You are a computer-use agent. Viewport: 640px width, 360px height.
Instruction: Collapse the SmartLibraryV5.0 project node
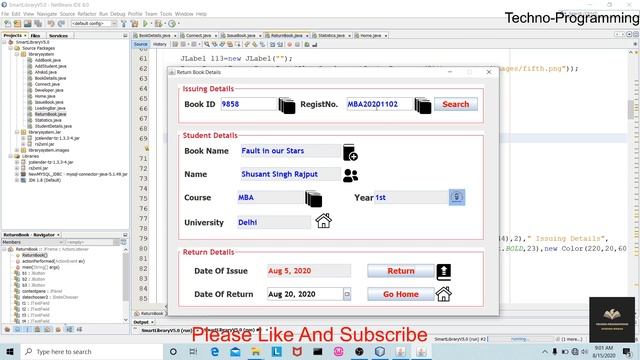pos(5,42)
